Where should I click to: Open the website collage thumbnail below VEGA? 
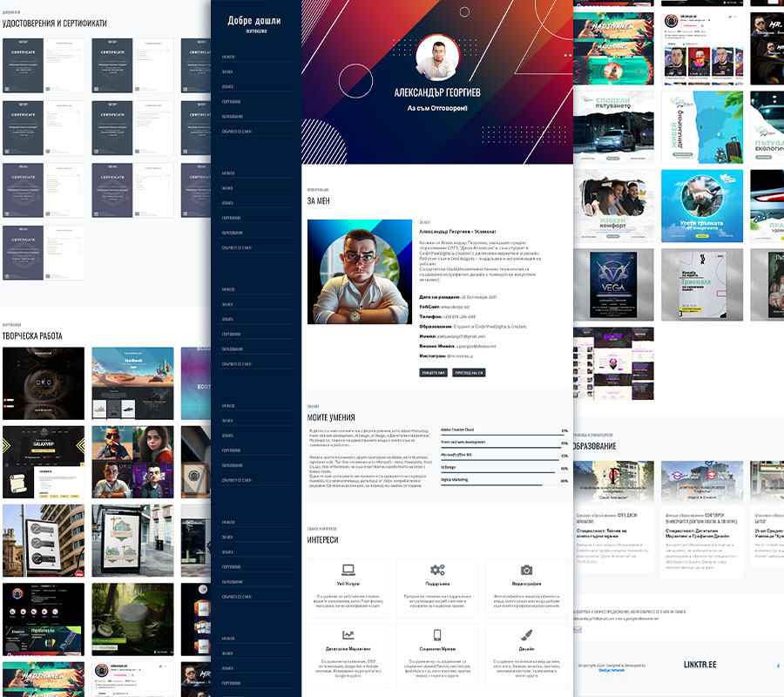point(613,363)
